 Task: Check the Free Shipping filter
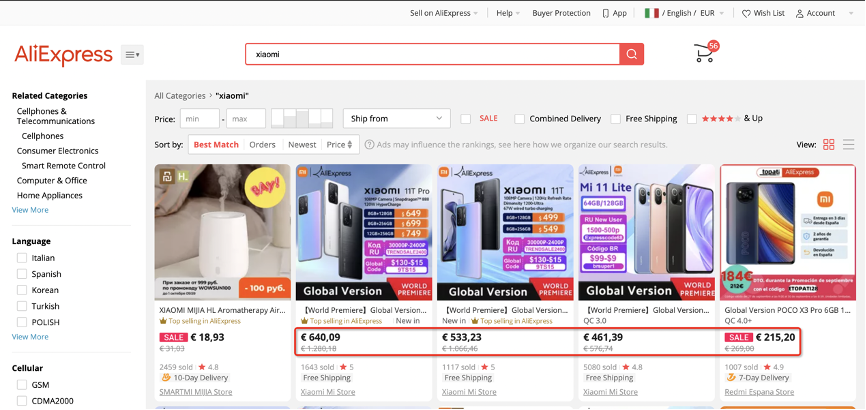(616, 119)
